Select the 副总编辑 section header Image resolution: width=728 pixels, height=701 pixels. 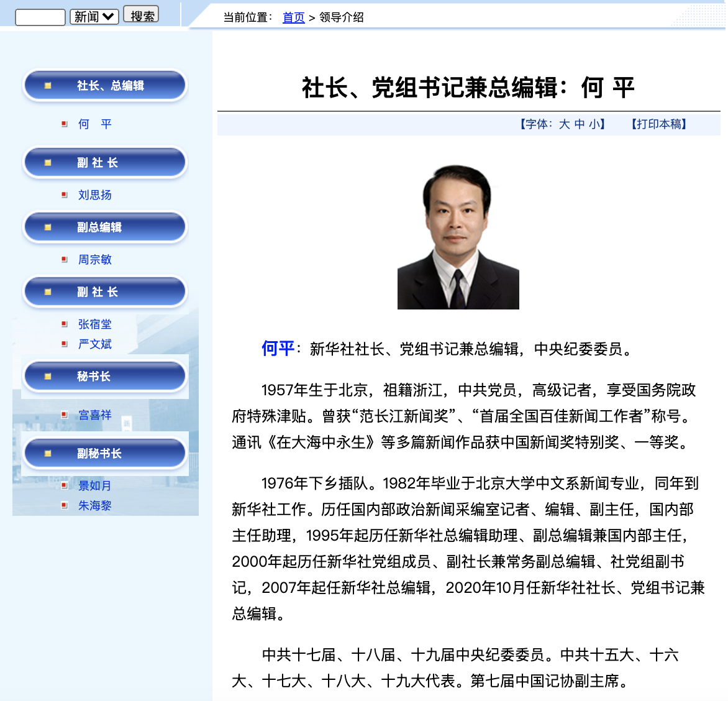(105, 227)
